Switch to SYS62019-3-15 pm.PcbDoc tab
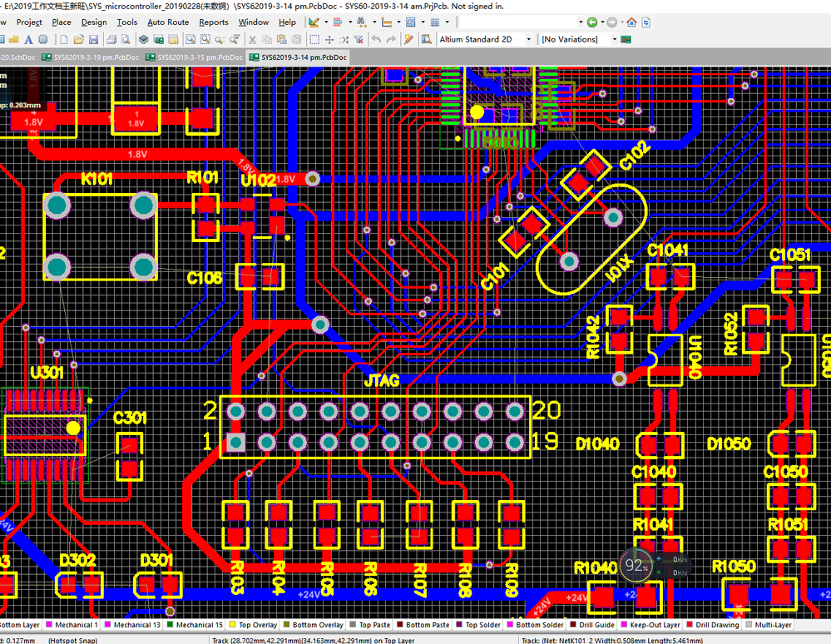This screenshot has width=831, height=644. coord(194,57)
